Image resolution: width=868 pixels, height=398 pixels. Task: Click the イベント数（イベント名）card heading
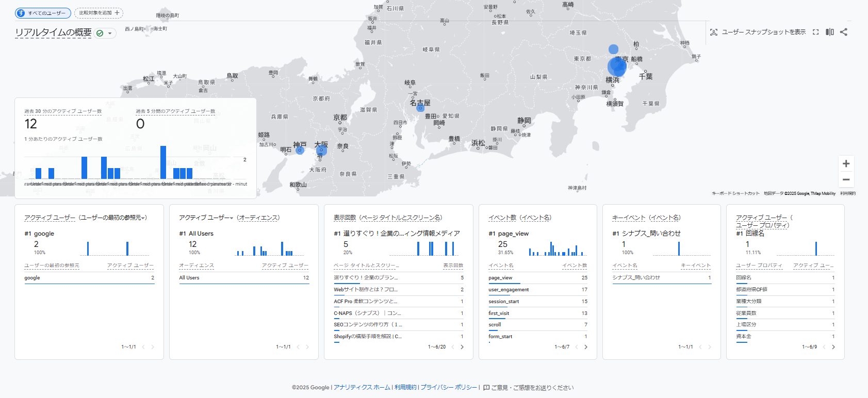coord(520,218)
